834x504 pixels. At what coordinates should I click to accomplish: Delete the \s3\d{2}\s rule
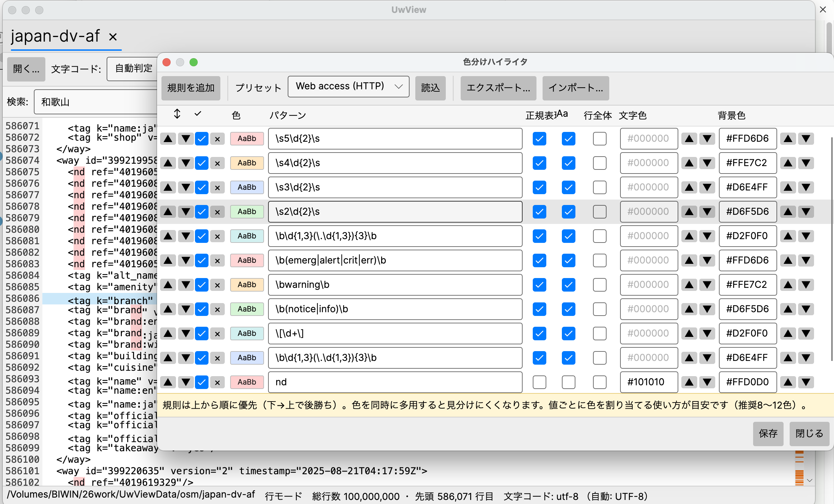coord(217,187)
